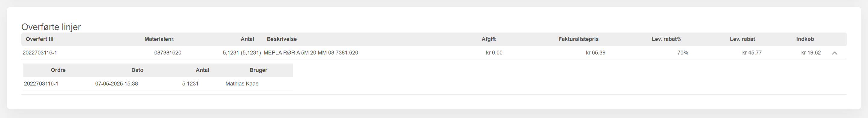
Task: Click the Lev. rabat% column header
Action: (666, 39)
